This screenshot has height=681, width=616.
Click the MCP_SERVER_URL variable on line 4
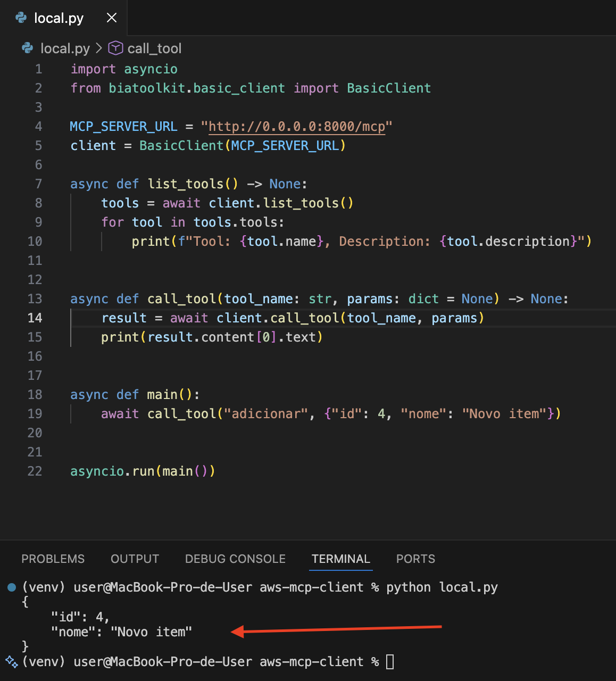click(x=123, y=127)
